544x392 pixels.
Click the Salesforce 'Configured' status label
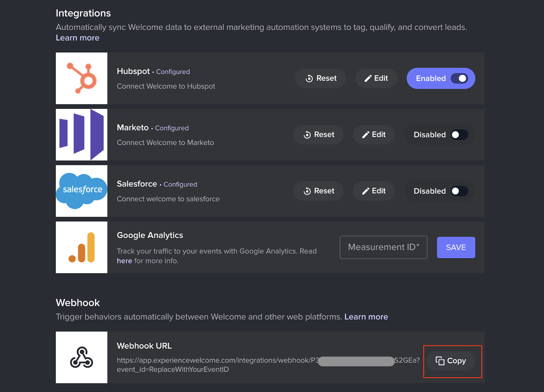click(x=180, y=184)
